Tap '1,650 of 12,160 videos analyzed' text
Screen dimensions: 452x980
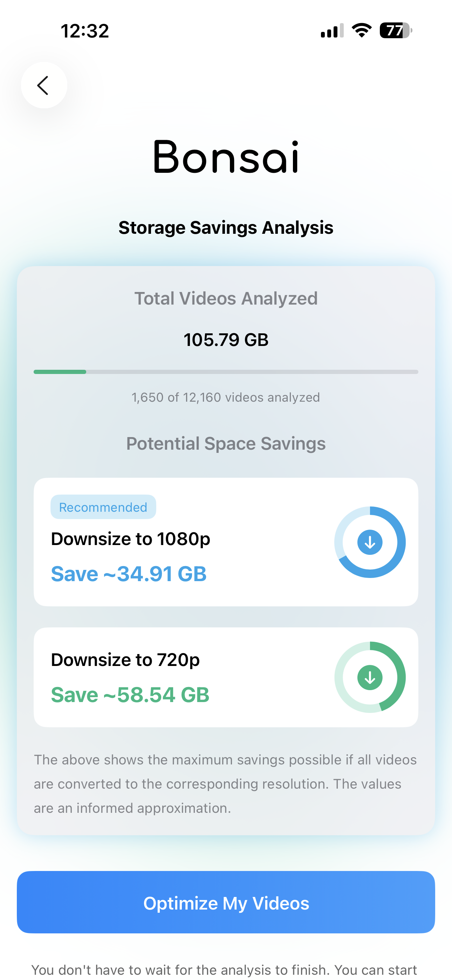[226, 397]
